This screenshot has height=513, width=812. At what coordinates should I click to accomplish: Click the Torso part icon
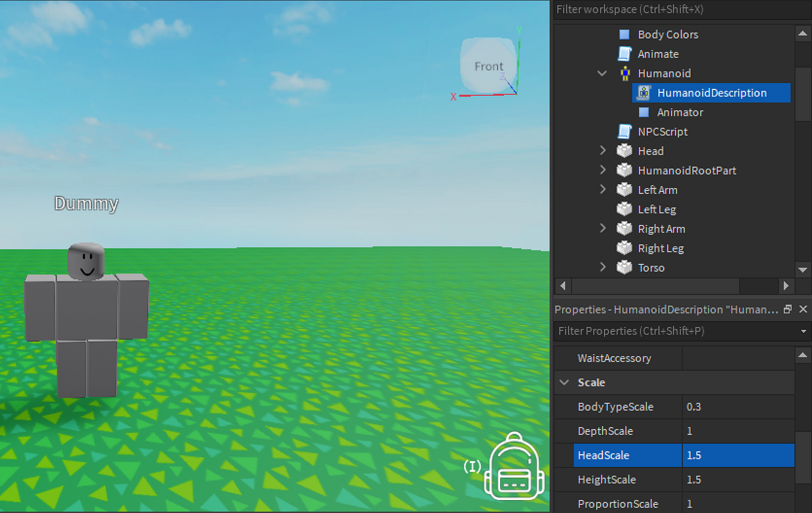(x=624, y=267)
